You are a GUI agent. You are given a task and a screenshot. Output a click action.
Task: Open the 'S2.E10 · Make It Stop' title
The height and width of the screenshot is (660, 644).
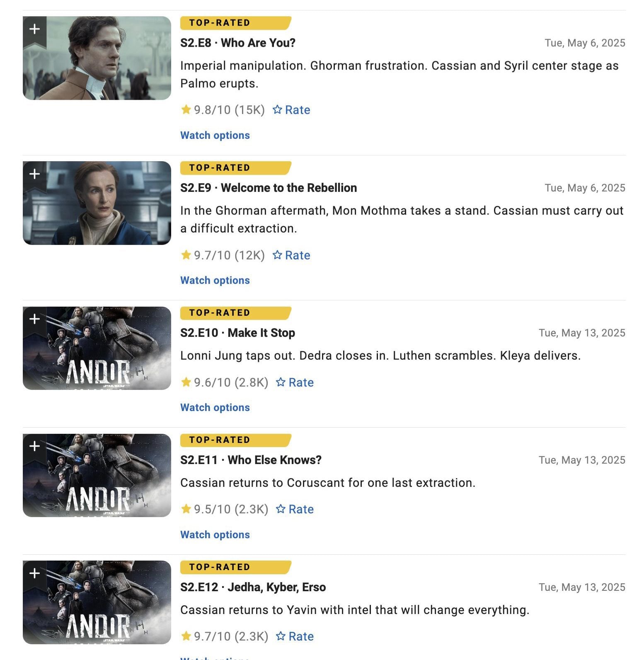(x=238, y=333)
